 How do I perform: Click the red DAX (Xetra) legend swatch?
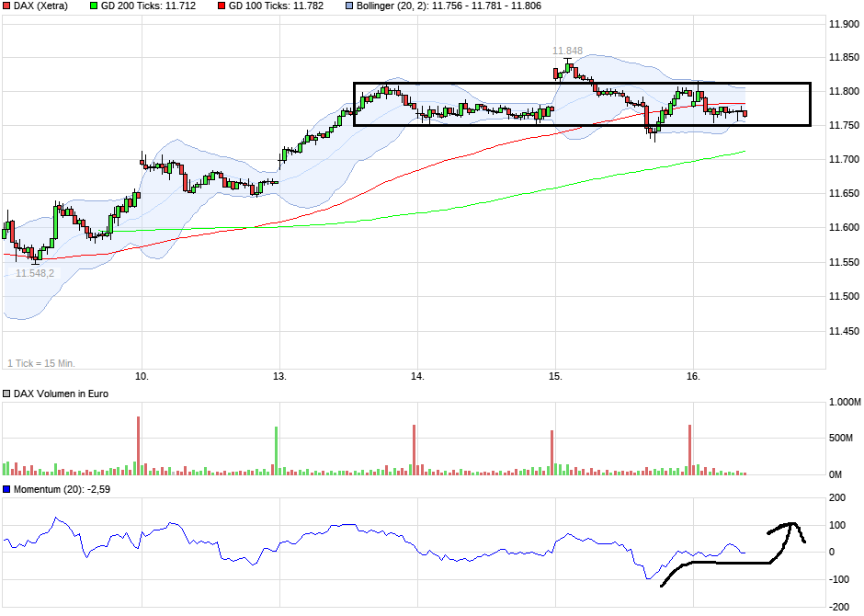(x=6, y=6)
